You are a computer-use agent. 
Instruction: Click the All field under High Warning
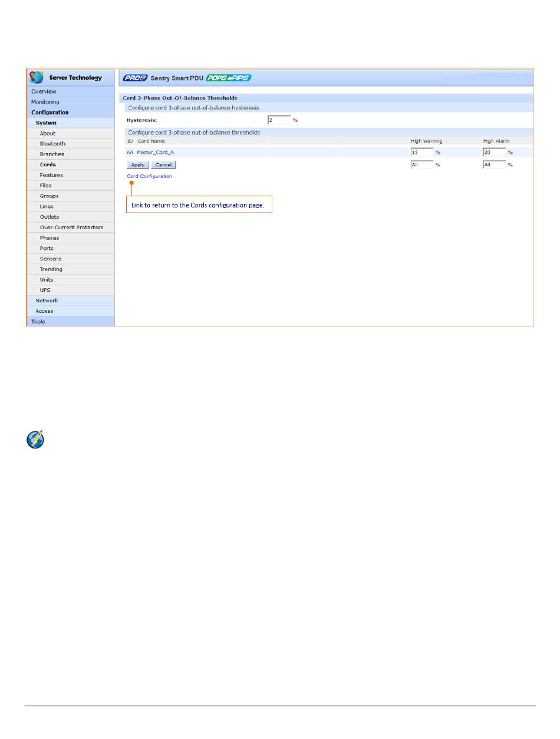[x=421, y=165]
